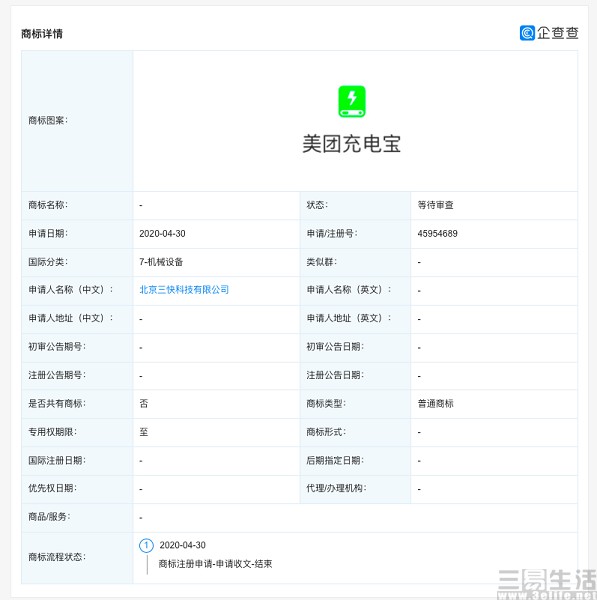The height and width of the screenshot is (600, 597).
Task: Click the 国际注册日期 label
Action: click(x=57, y=460)
